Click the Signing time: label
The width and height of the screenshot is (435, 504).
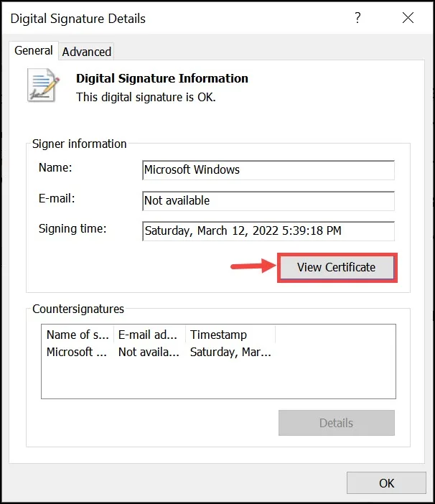72,228
